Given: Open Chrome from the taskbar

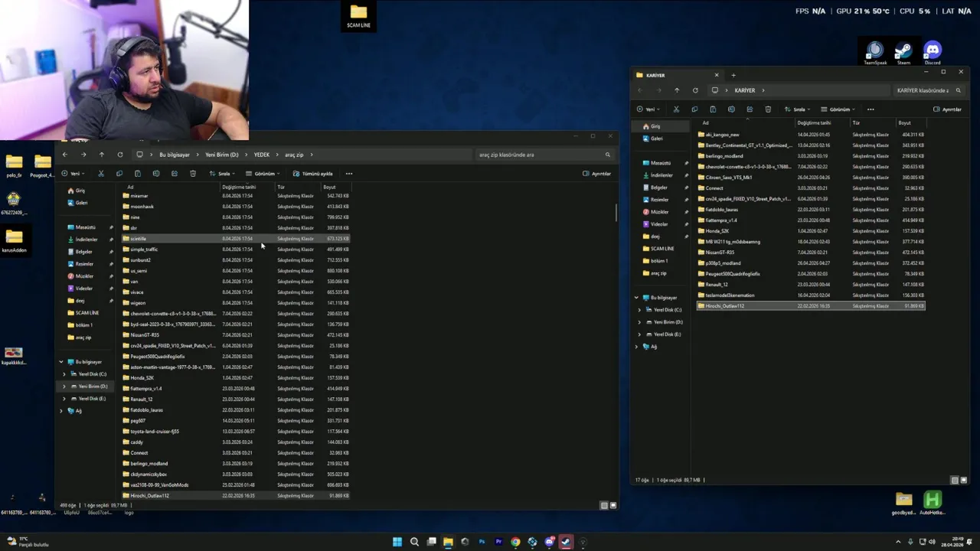Looking at the screenshot, I should (515, 542).
